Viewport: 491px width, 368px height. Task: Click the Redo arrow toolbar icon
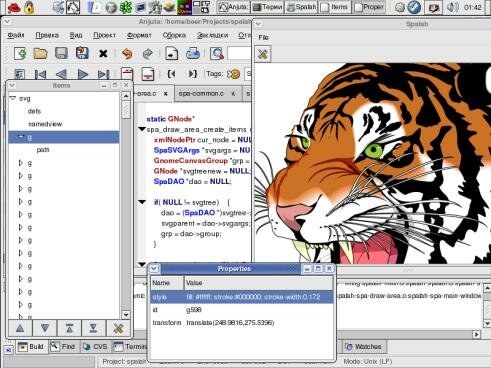(x=147, y=53)
